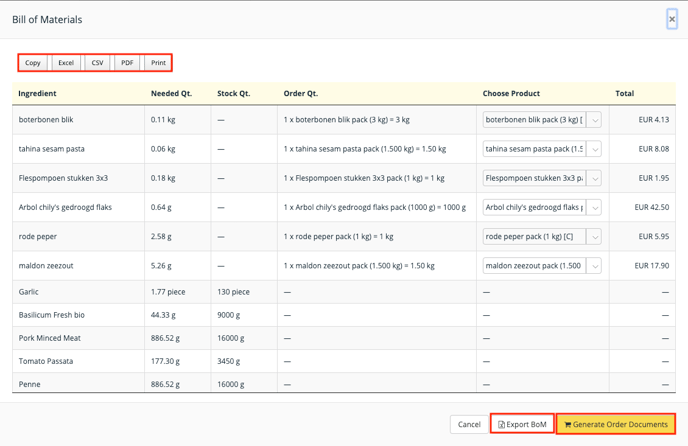688x446 pixels.
Task: Open product dropdown arrow for Arbol chily's
Action: coord(594,208)
